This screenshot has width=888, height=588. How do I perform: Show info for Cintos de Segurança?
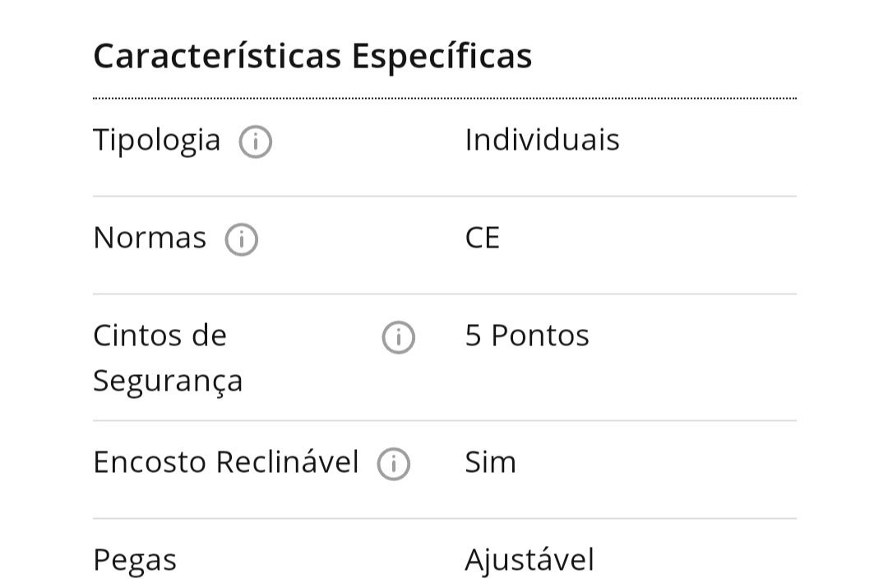tap(399, 338)
